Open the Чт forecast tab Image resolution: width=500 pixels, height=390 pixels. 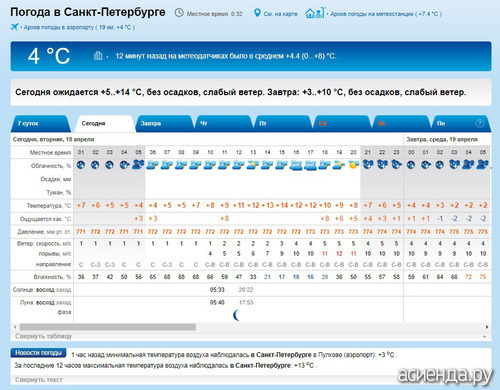coord(223,123)
